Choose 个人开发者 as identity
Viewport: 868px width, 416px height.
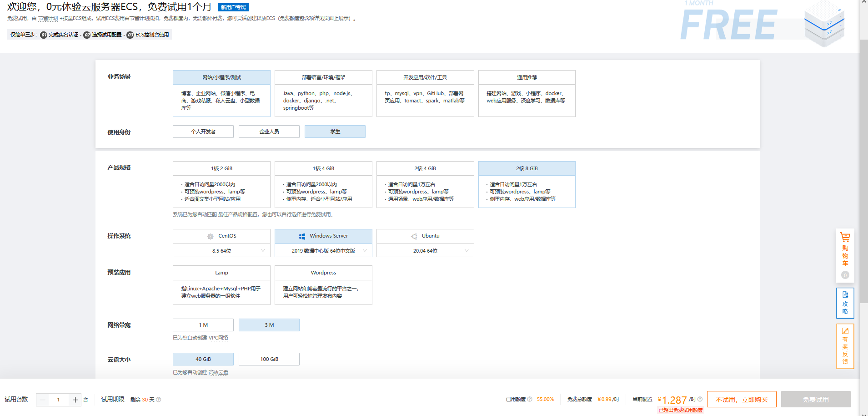tap(203, 132)
